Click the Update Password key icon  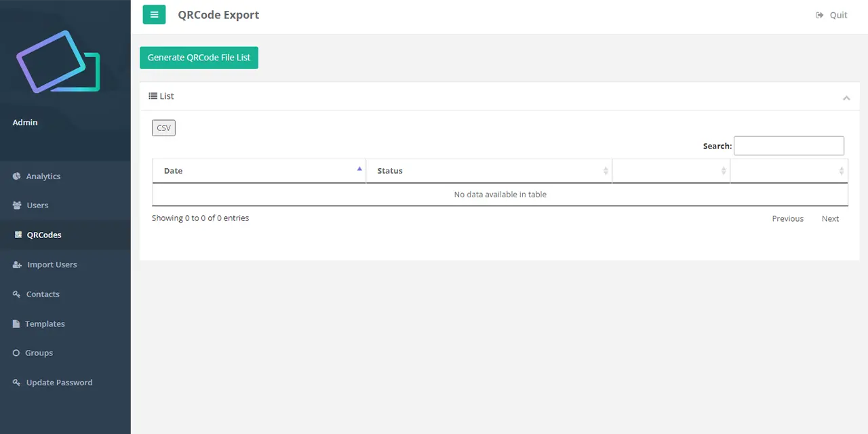click(x=17, y=383)
